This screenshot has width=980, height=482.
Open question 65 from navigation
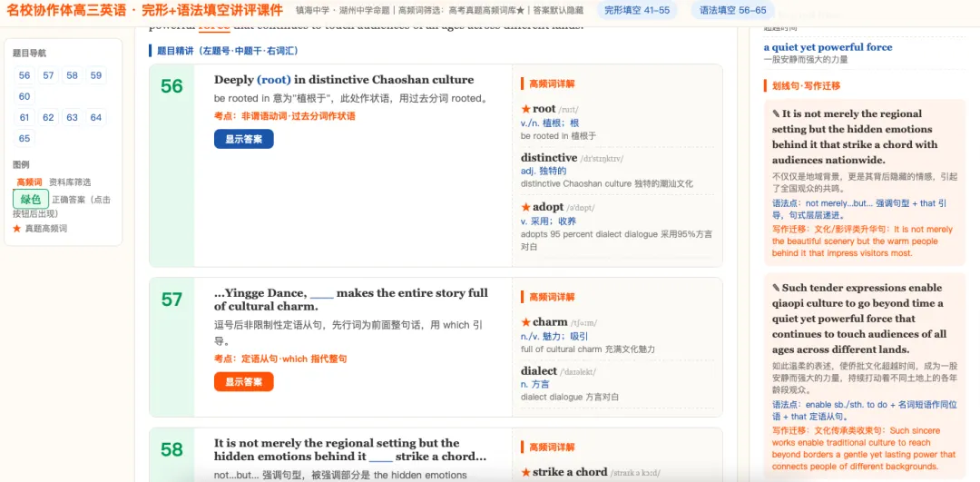24,138
